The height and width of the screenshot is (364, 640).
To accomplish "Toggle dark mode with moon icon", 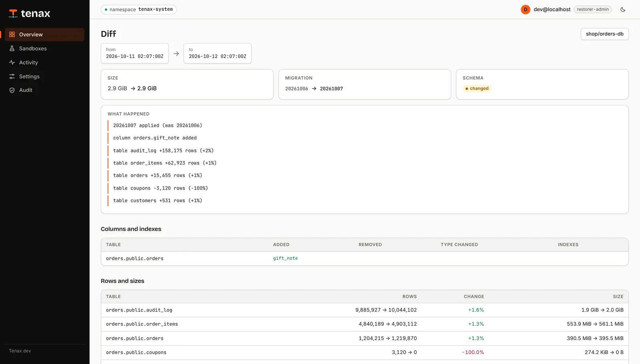I will tap(623, 10).
